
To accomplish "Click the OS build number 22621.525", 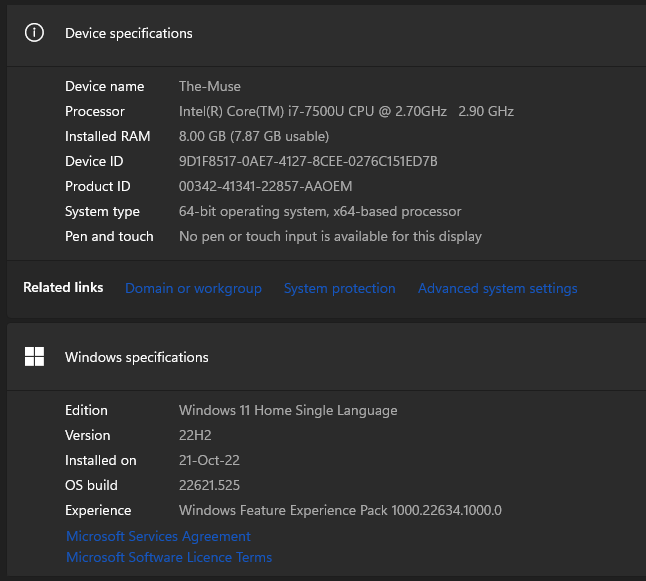I will click(210, 485).
